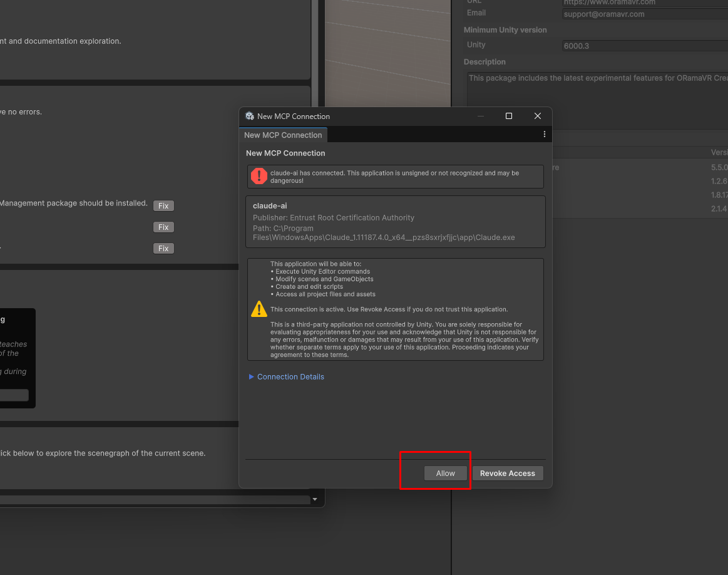Click the Unity icon in dialog title bar
The image size is (728, 575).
coord(250,116)
